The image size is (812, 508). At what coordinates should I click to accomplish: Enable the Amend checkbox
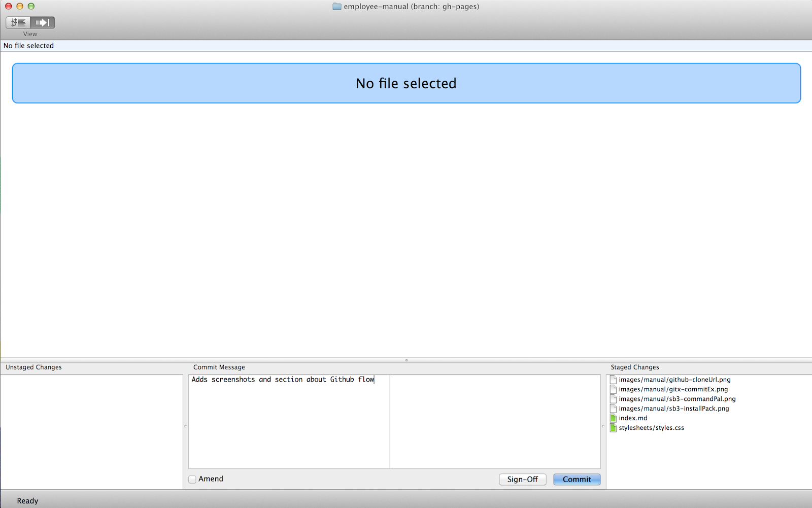[192, 479]
